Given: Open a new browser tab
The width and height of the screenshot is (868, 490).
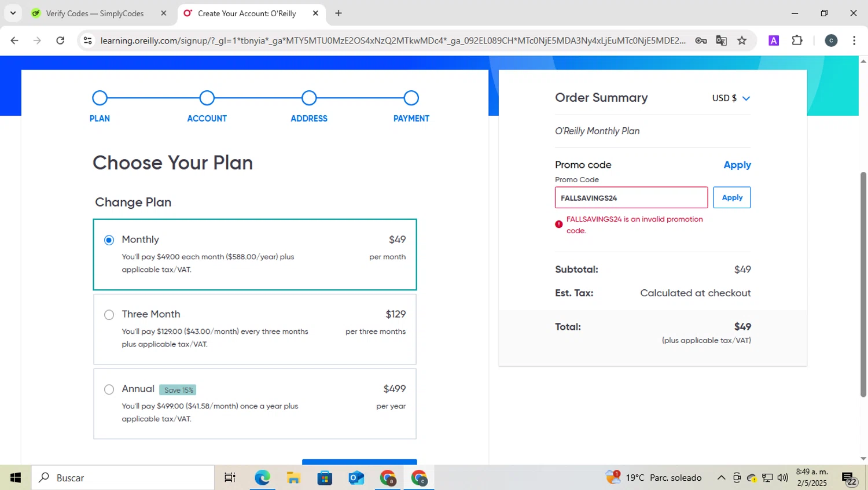Looking at the screenshot, I should click(339, 13).
